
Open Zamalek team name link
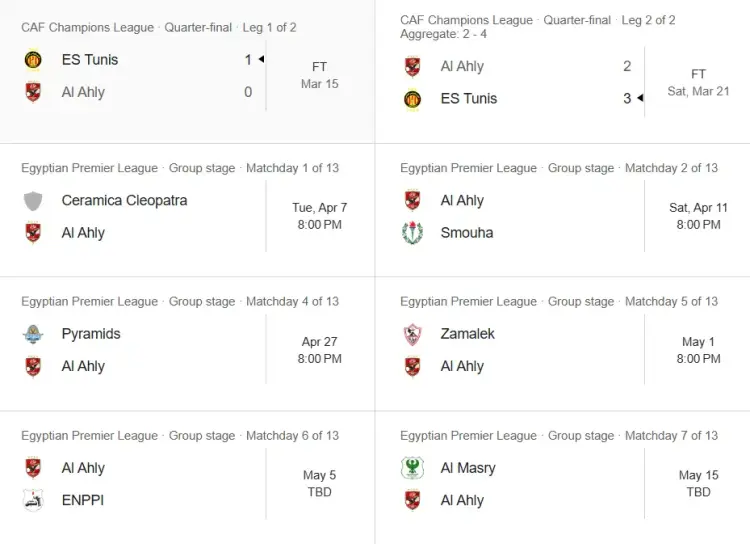coord(467,334)
